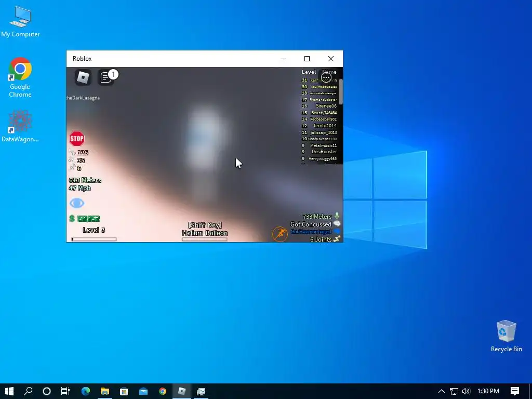Select the Recycle Bin desktop icon
Viewport: 532px width, 399px height.
pyautogui.click(x=506, y=336)
